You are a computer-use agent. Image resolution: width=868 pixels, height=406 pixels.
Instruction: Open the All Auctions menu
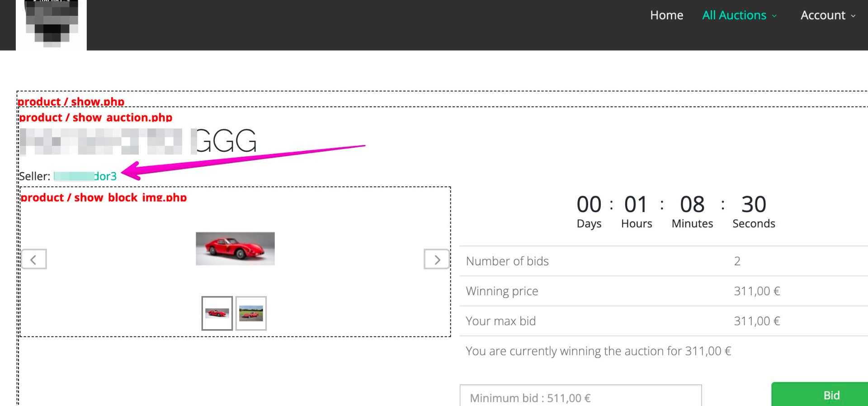734,15
